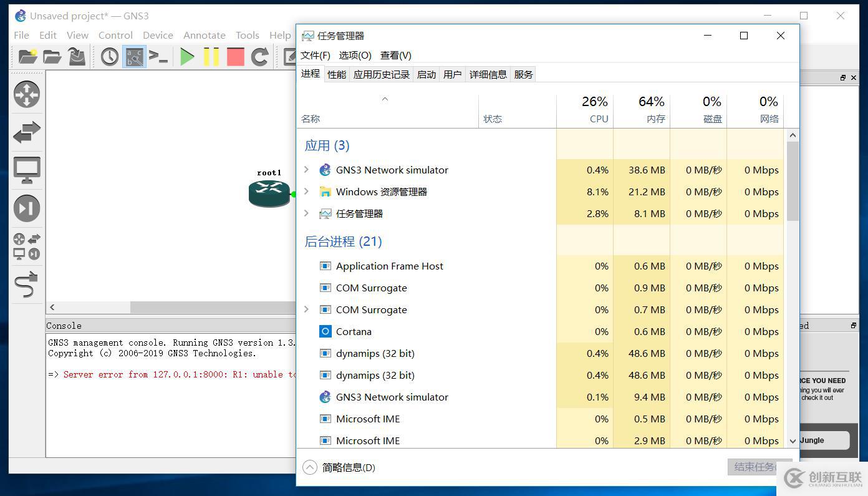868x496 pixels.
Task: Expand the 任务管理器 app row
Action: [306, 213]
